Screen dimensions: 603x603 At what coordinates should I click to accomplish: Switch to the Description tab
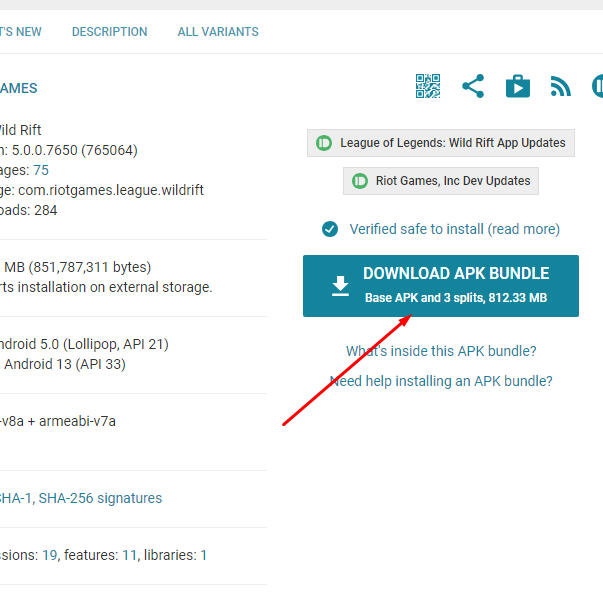coord(109,32)
